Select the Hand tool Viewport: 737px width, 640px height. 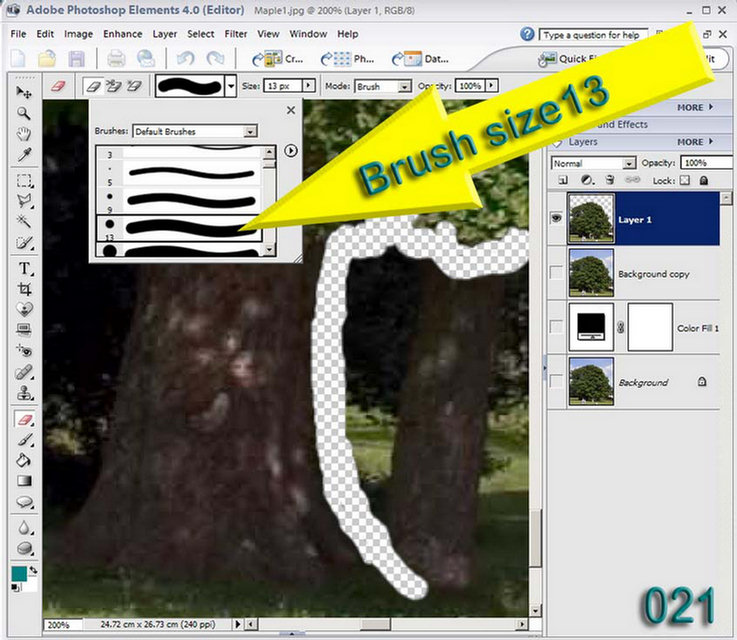click(24, 134)
